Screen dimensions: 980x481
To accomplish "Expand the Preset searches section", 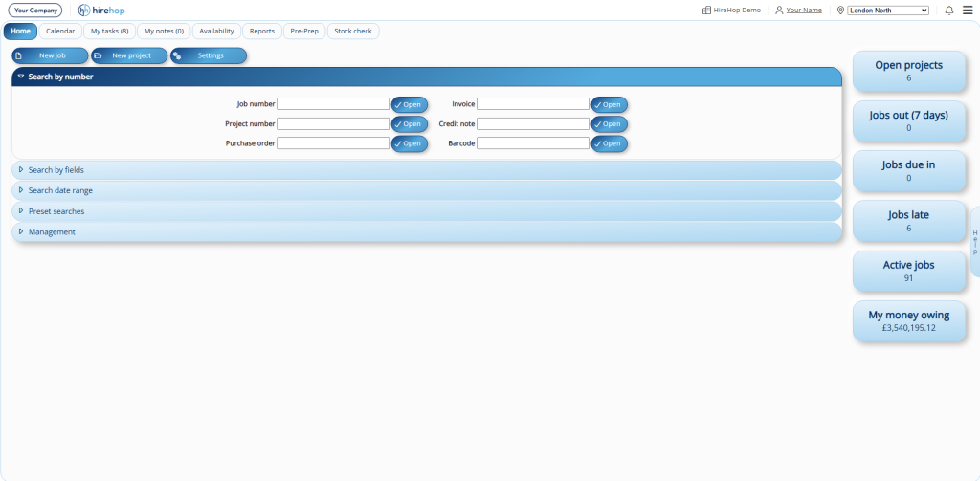I will coord(427,211).
